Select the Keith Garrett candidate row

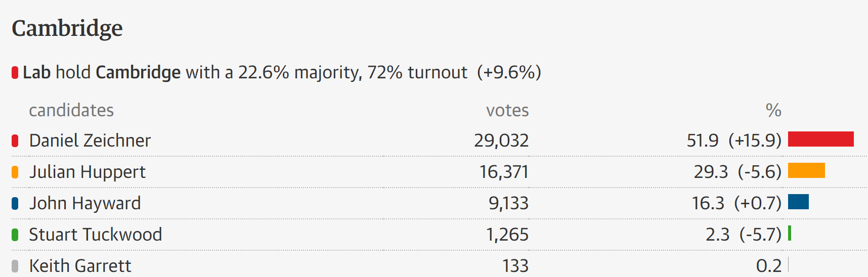tap(80, 266)
